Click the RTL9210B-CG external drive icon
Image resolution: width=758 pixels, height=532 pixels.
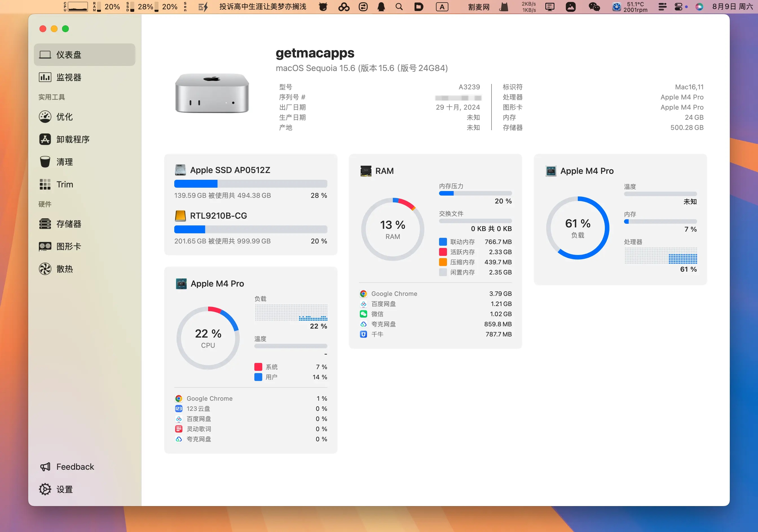pos(180,216)
